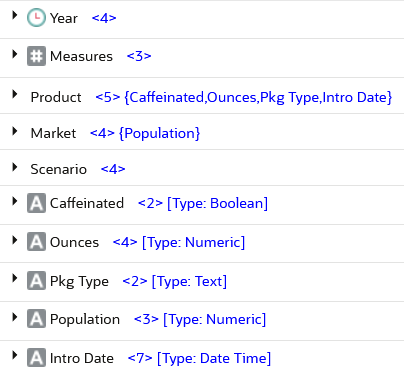
Task: Click the attribute icon beside Population
Action: (x=36, y=319)
